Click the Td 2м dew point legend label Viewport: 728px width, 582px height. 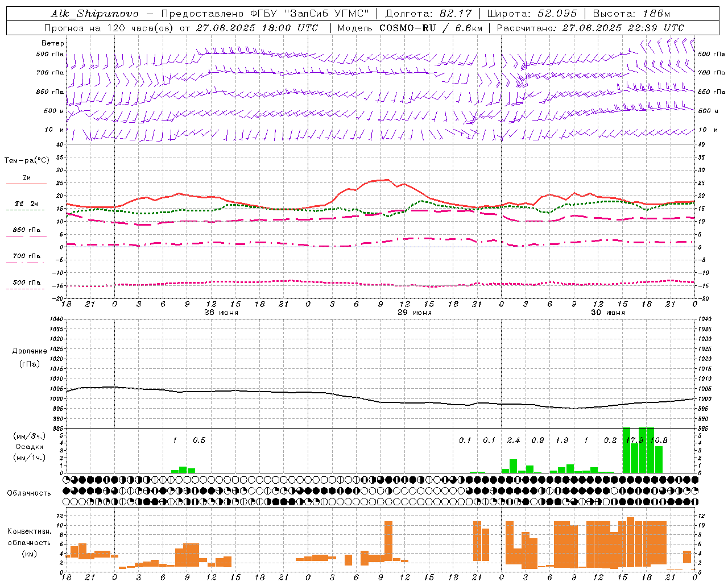pos(27,203)
